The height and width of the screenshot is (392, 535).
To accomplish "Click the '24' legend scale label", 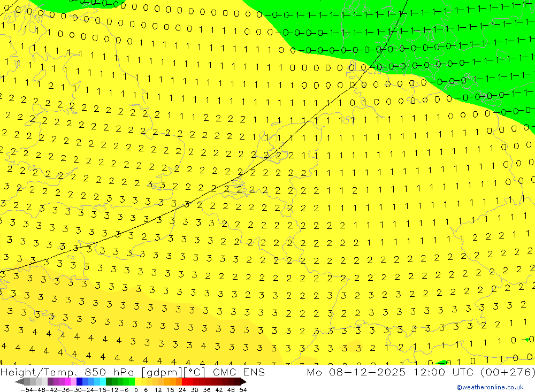I will [182, 390].
